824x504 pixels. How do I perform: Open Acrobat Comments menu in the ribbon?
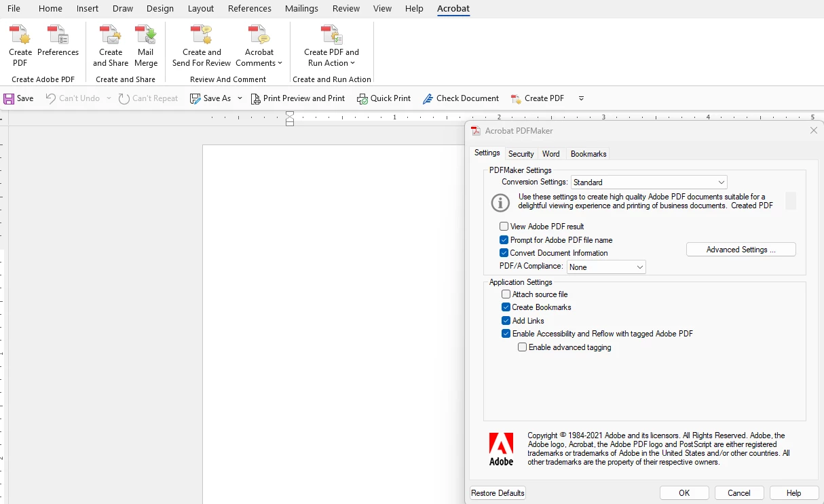tap(259, 45)
